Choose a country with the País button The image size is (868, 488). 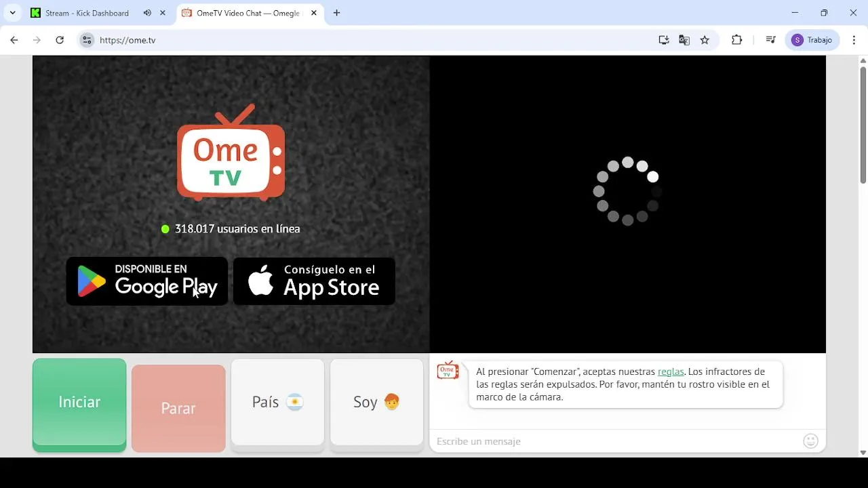[x=277, y=405]
